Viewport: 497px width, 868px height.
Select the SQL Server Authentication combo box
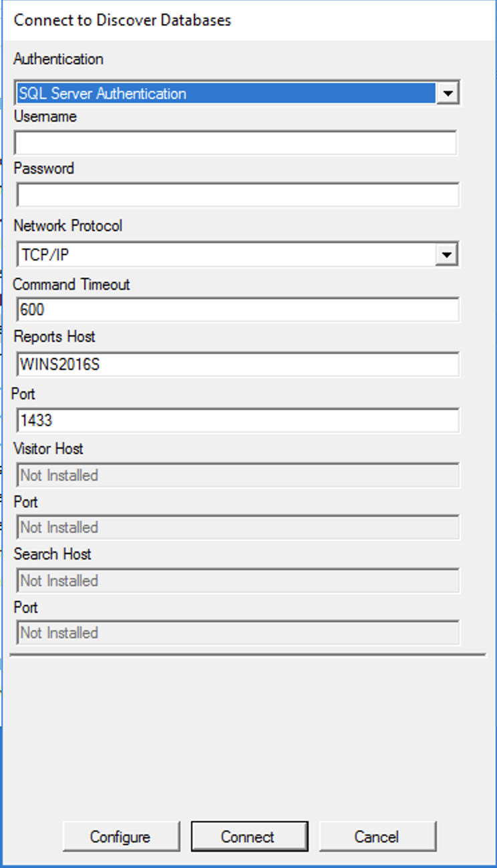pyautogui.click(x=226, y=93)
